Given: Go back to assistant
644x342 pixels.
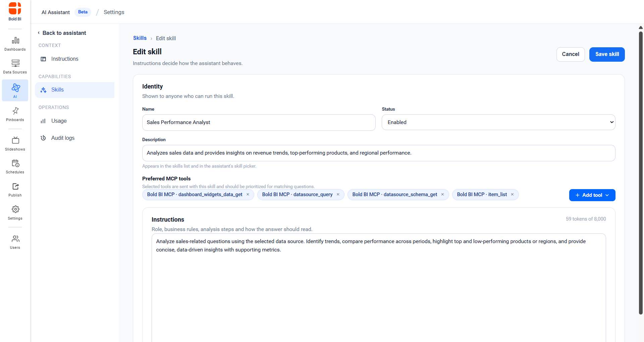Looking at the screenshot, I should point(62,33).
